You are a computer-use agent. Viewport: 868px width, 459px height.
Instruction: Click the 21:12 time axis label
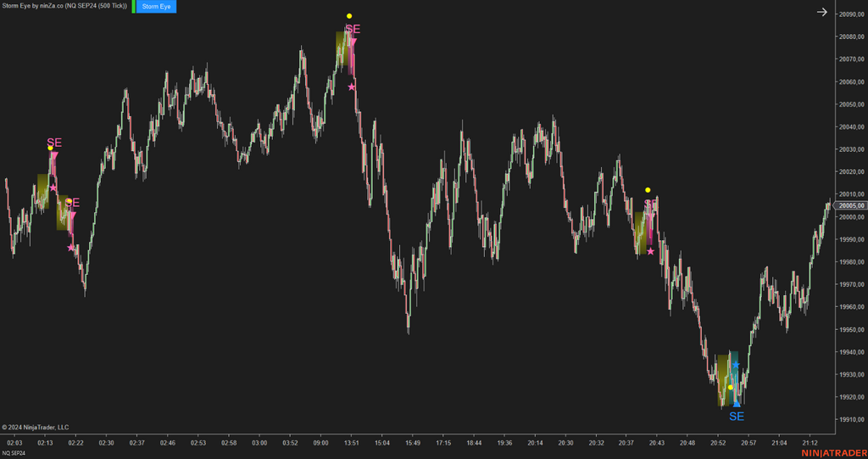click(810, 443)
